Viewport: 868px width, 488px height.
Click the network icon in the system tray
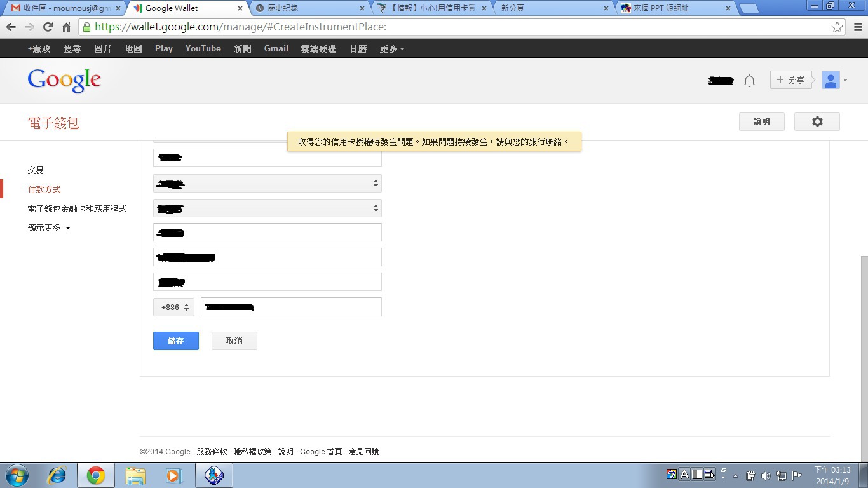tap(781, 475)
